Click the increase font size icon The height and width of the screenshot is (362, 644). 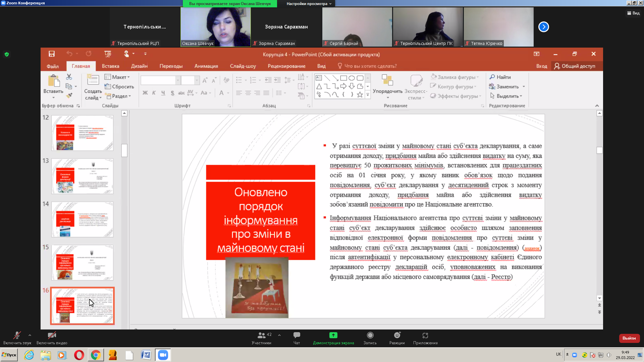pos(205,80)
